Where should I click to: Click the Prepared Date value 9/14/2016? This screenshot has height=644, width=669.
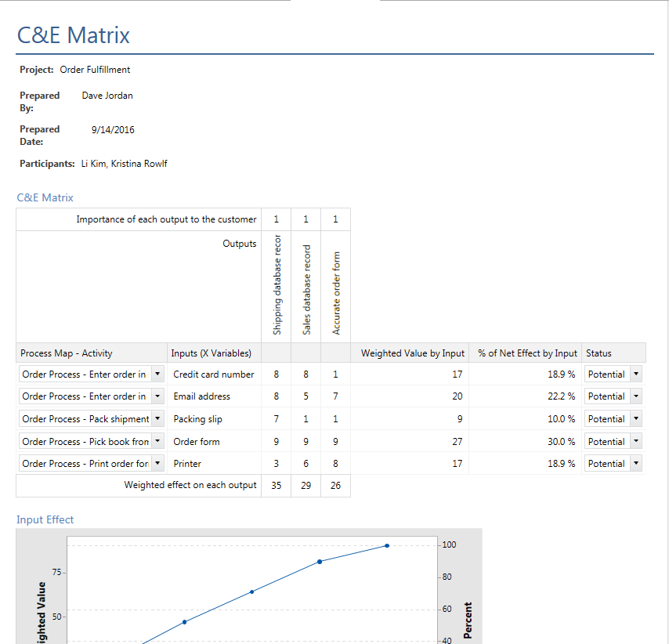(x=113, y=129)
